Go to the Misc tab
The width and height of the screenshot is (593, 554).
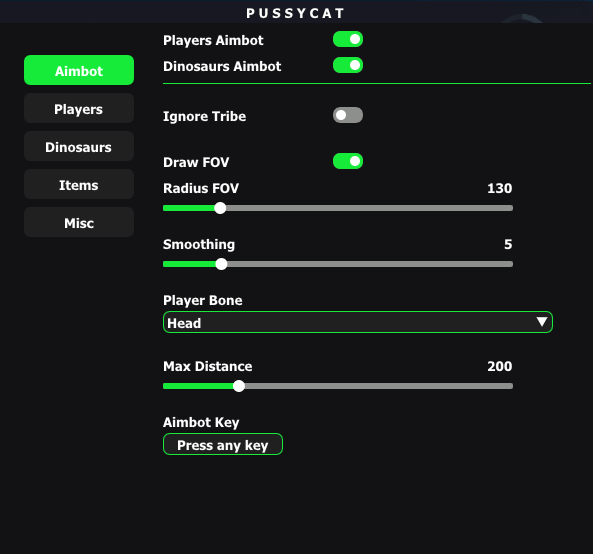coord(79,222)
